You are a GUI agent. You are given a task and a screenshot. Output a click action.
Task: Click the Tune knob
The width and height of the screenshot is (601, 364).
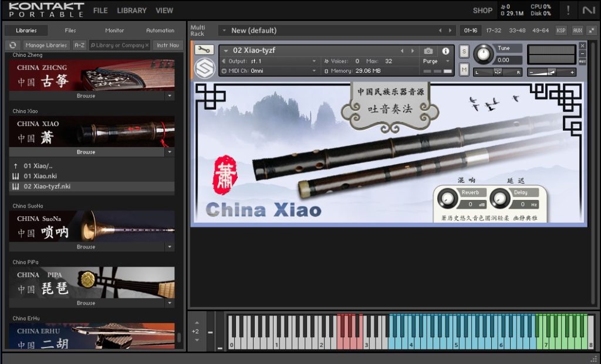pyautogui.click(x=484, y=54)
